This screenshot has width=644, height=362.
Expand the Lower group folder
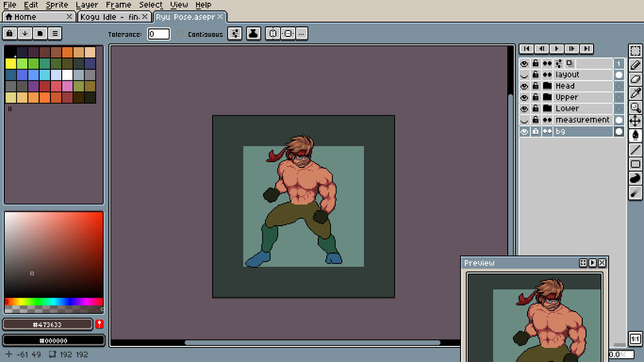coord(547,108)
